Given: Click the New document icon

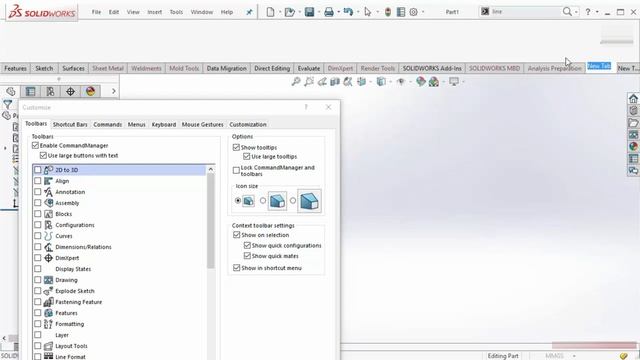Looking at the screenshot, I should (x=270, y=12).
